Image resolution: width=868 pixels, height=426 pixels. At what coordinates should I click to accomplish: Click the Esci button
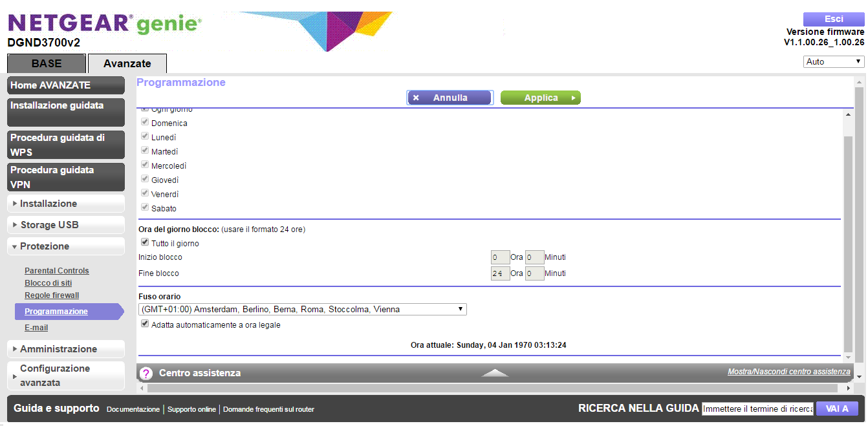(833, 19)
